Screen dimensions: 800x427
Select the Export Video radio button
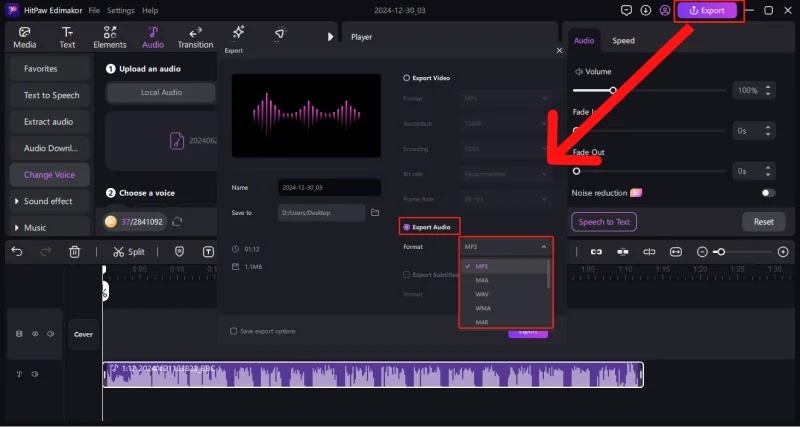405,77
